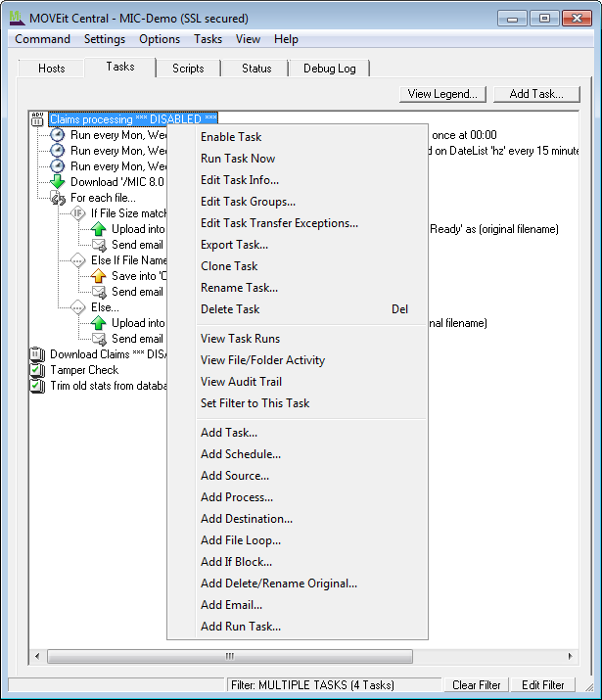The height and width of the screenshot is (700, 602).
Task: Switch to the Hosts tab
Action: tap(51, 69)
